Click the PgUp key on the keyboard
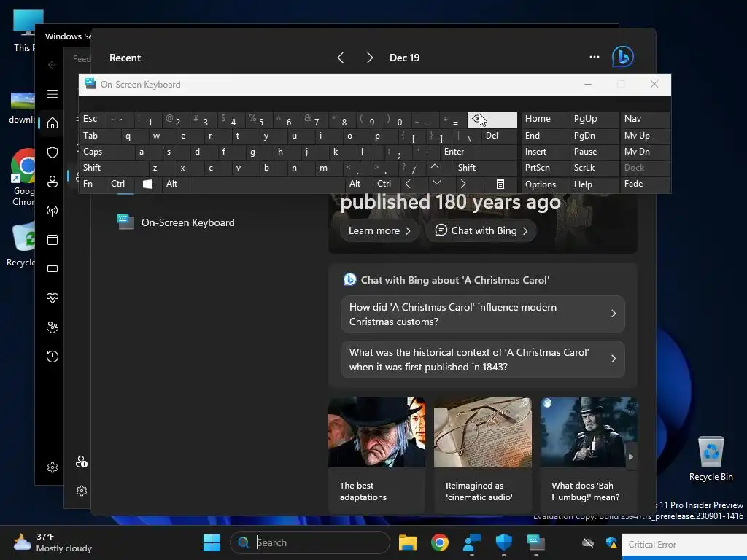 click(595, 119)
